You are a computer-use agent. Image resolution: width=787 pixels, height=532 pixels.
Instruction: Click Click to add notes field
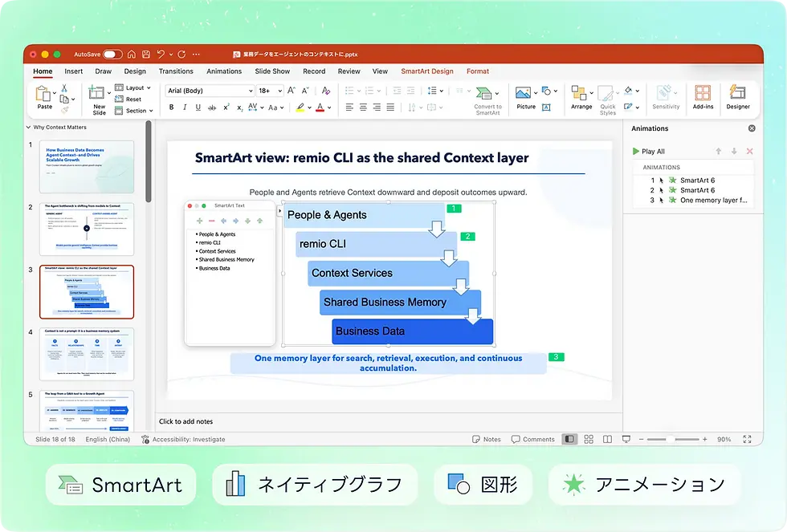point(186,422)
